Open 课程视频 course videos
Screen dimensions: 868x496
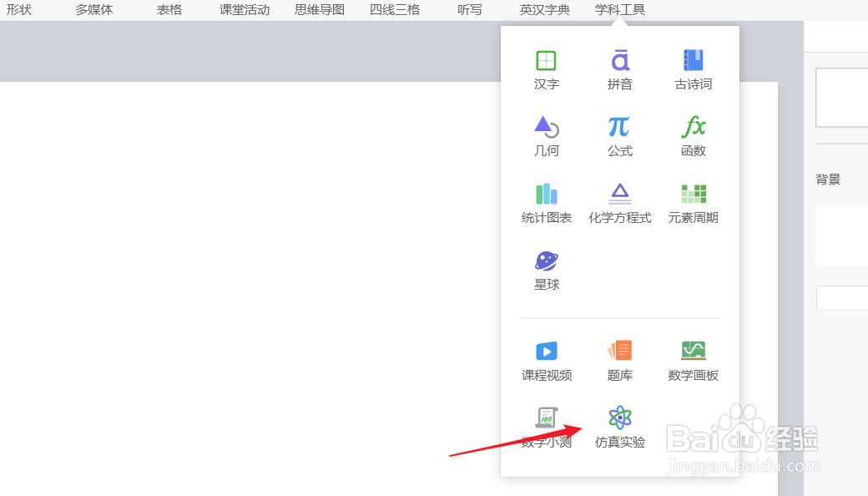click(x=547, y=361)
